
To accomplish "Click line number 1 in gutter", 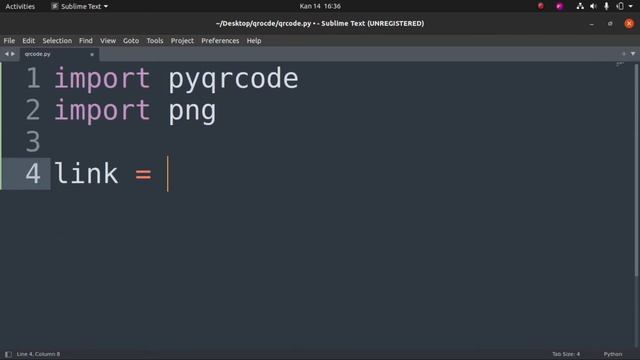I will (33, 78).
